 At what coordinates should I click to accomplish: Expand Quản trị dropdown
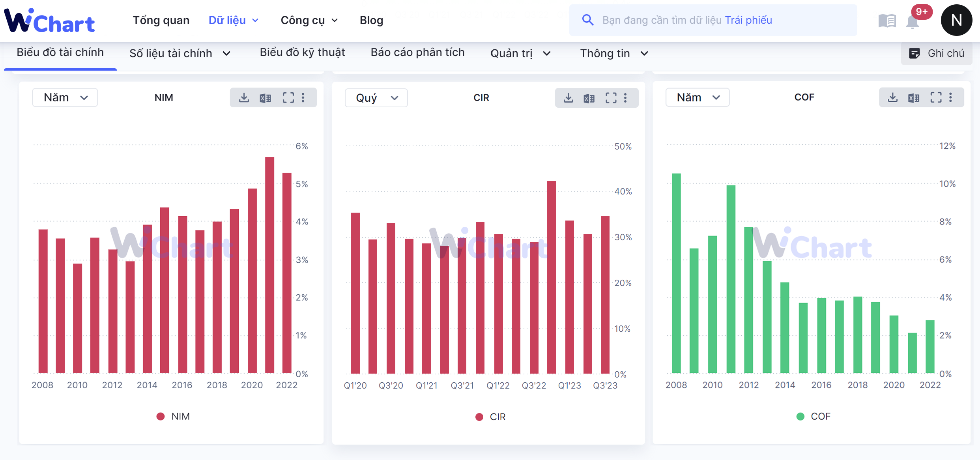520,53
